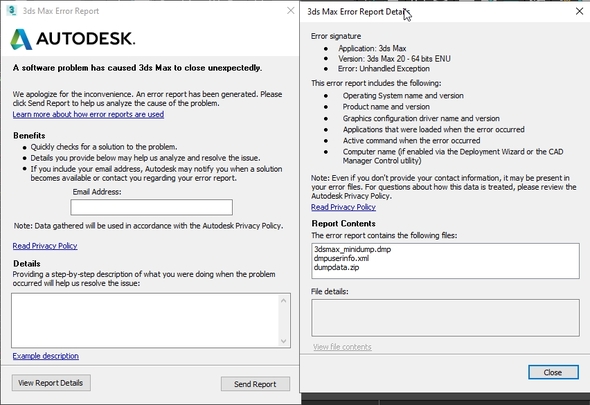Close the 3ds Max Error Report window
This screenshot has height=405, width=590.
pyautogui.click(x=290, y=11)
